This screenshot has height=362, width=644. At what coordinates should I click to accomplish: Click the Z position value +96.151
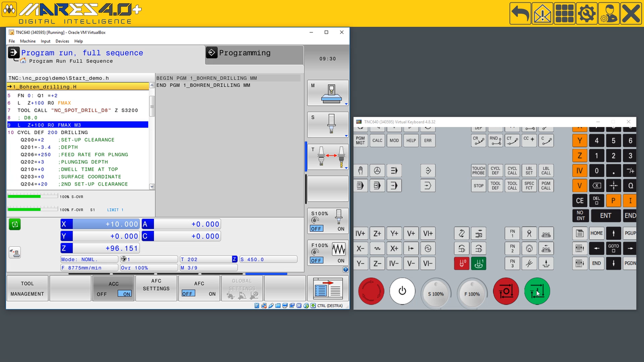[x=106, y=248]
